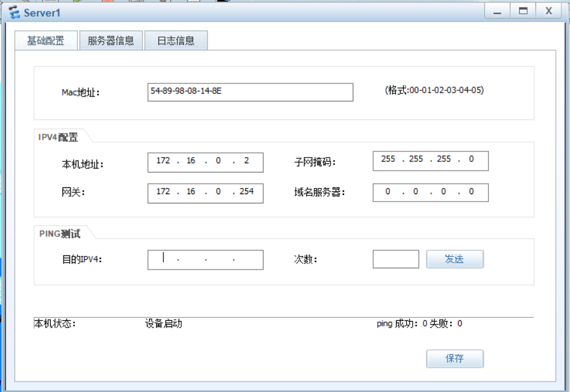Click the 发送 button
Image resolution: width=570 pixels, height=392 pixels.
tap(455, 259)
